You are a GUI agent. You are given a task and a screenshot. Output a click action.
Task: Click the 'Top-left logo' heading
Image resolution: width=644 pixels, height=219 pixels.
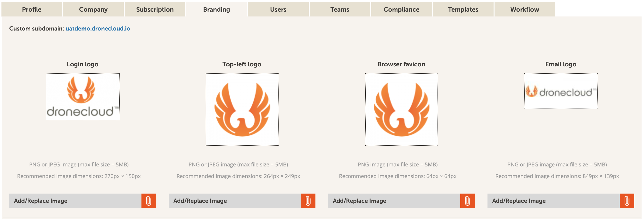point(242,64)
